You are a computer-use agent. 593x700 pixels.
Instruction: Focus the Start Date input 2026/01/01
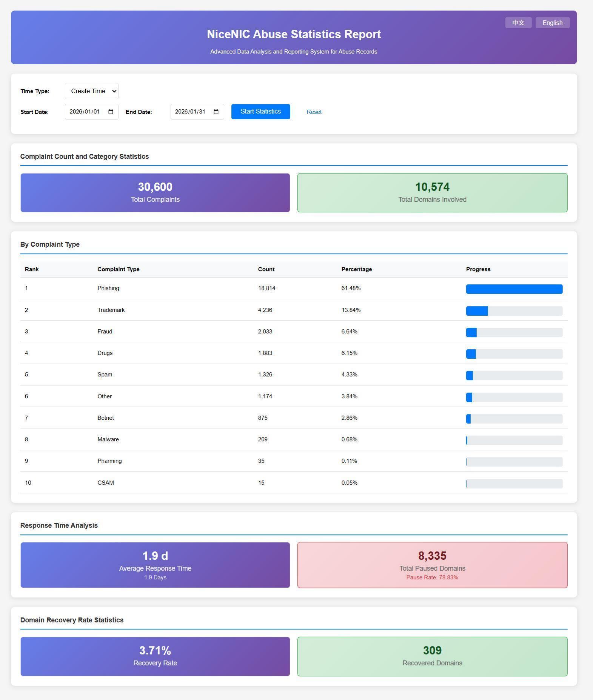(92, 112)
